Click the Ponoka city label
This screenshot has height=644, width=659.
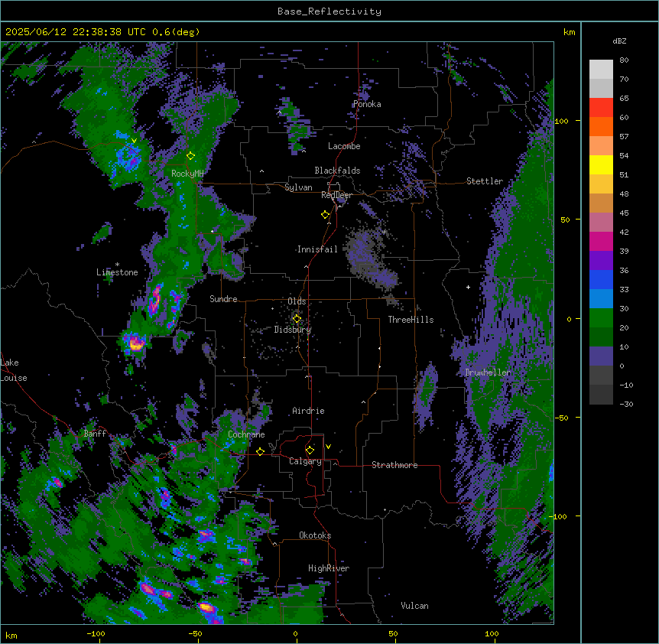367,104
